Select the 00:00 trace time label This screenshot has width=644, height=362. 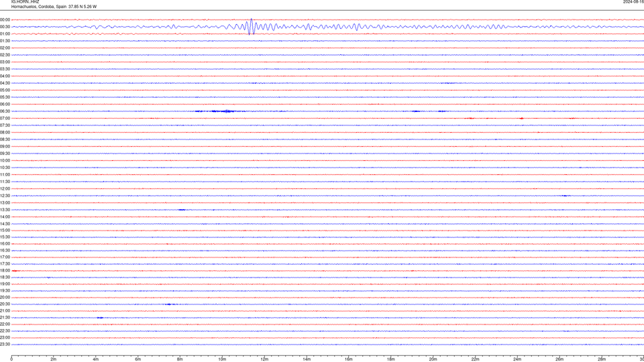pos(5,19)
